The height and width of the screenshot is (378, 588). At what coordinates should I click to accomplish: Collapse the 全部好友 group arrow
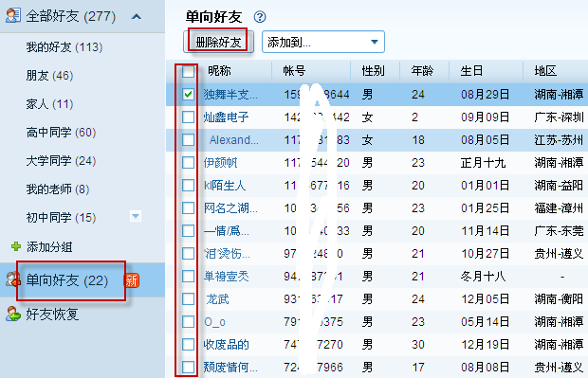point(137,16)
